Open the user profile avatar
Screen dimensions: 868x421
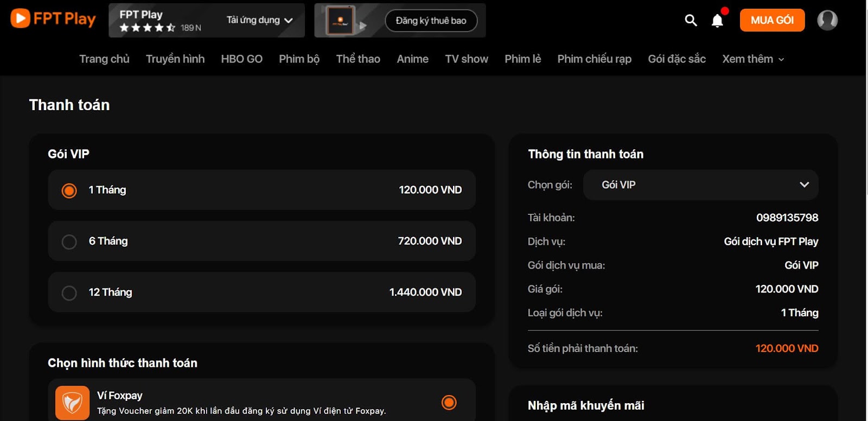click(827, 21)
